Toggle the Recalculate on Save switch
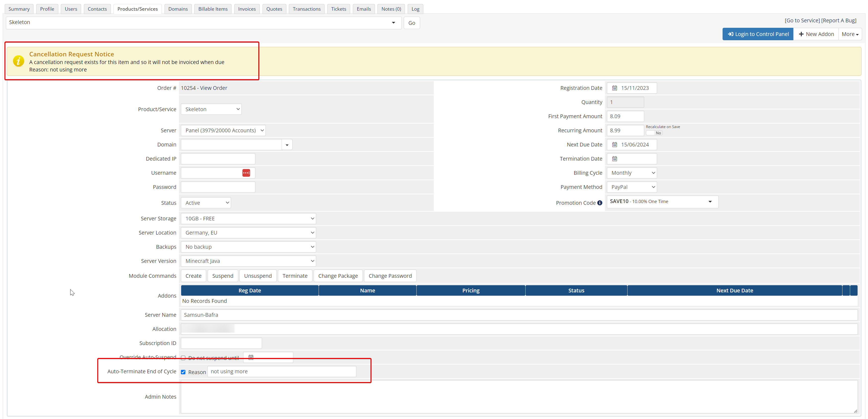The width and height of the screenshot is (868, 419). click(654, 133)
